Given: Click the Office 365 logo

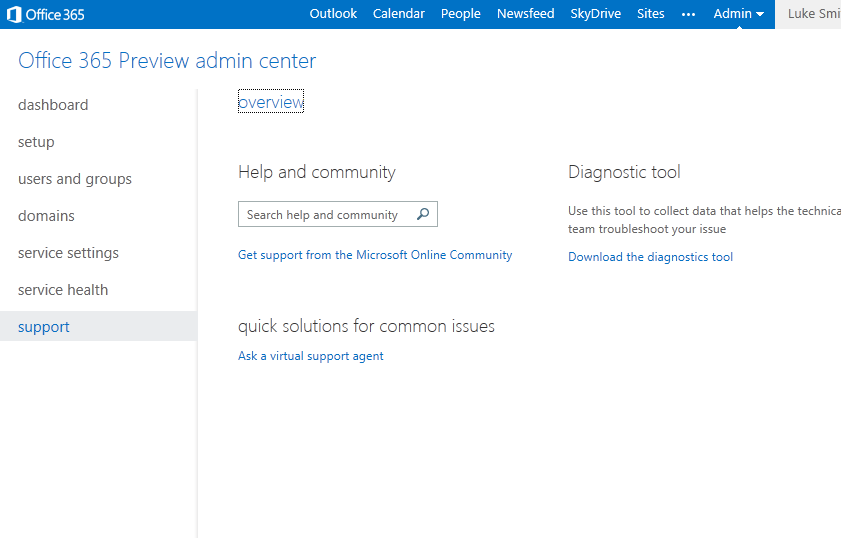Looking at the screenshot, I should tap(46, 14).
